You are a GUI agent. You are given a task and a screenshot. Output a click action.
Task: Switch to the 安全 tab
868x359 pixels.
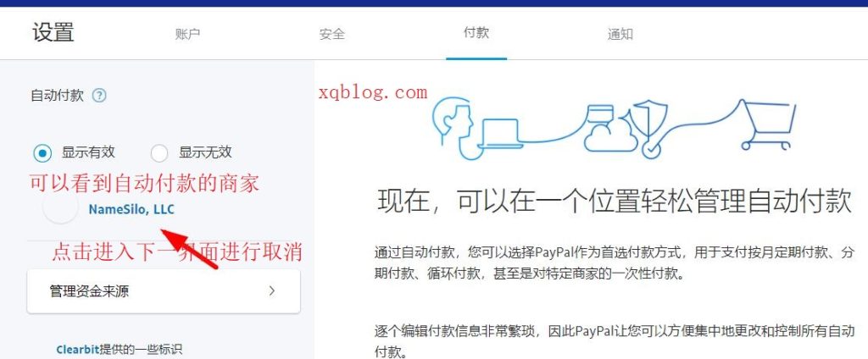[331, 34]
